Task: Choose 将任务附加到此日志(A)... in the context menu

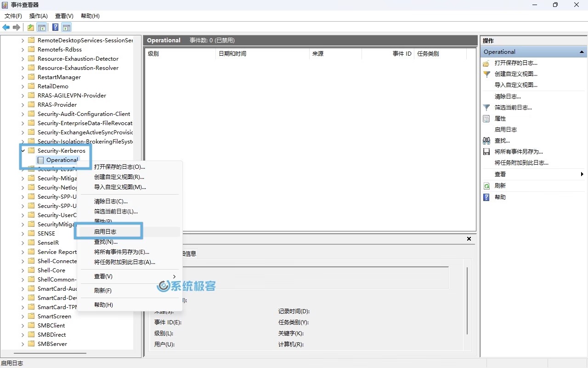Action: pos(129,262)
